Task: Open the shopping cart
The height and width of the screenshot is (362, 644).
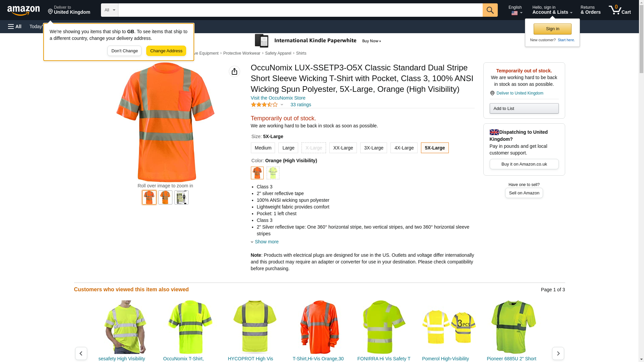Action: coord(620,10)
